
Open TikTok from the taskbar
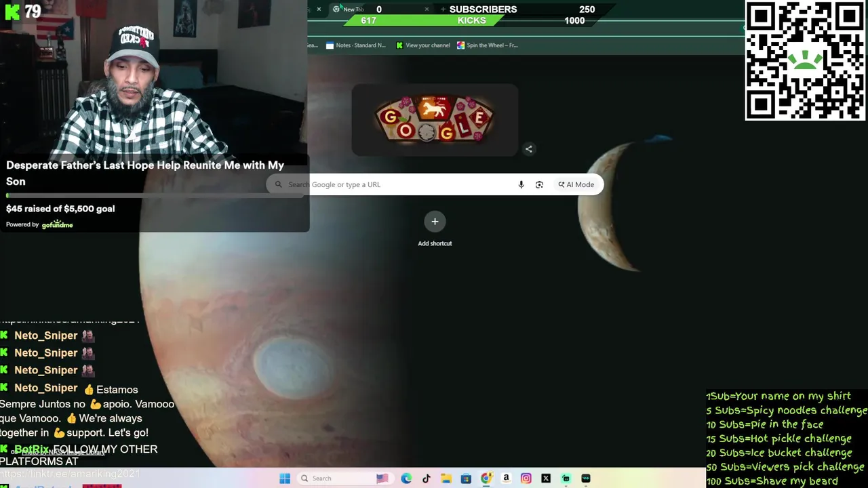tap(426, 479)
